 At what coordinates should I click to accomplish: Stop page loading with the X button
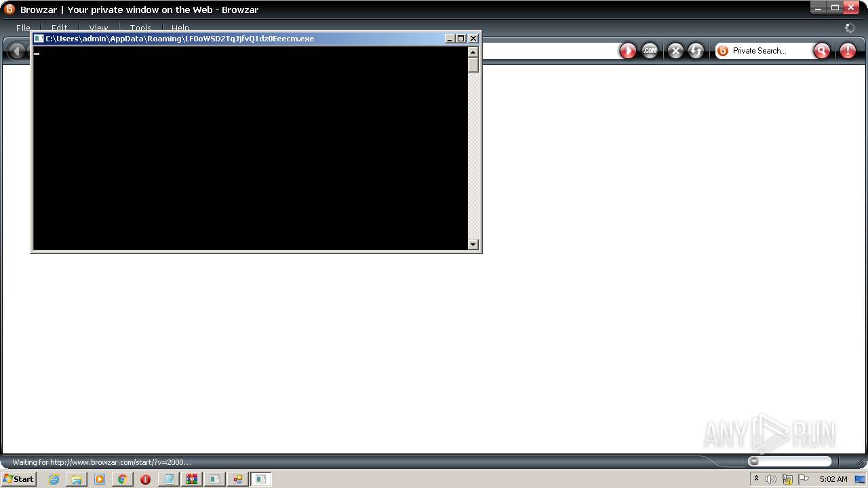(x=675, y=51)
